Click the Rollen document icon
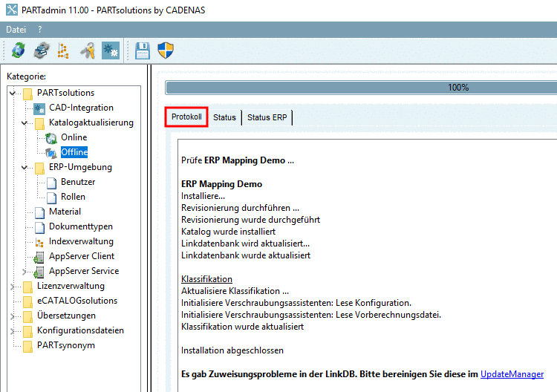Screen dimensions: 557x392 pyautogui.click(x=51, y=197)
